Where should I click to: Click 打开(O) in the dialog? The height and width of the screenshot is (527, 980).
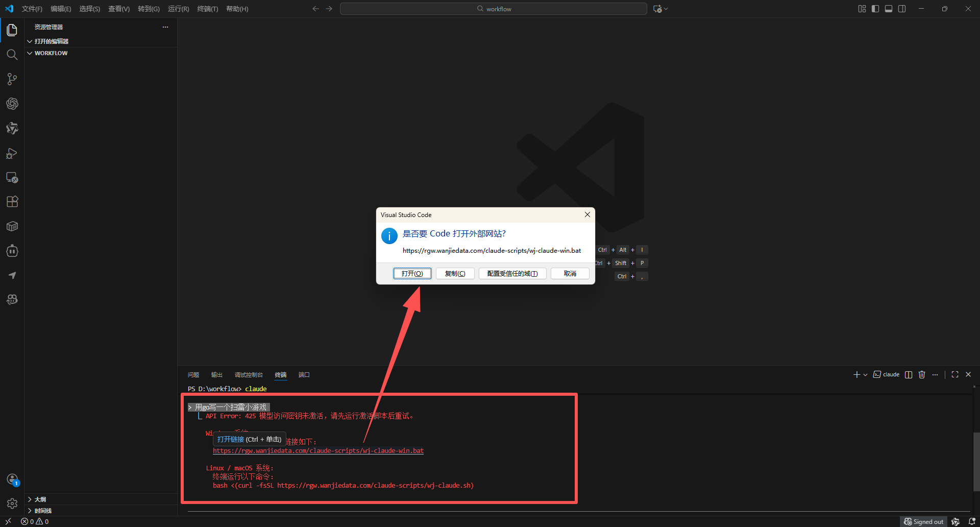(412, 274)
